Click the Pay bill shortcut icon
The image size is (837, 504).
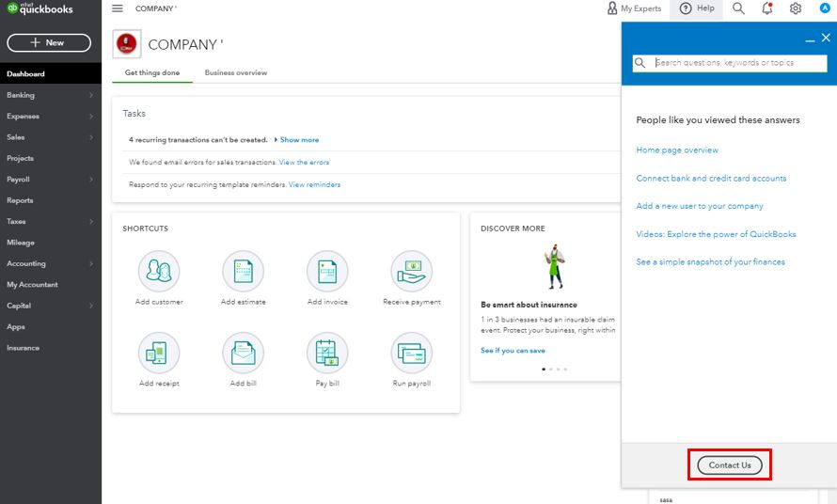pos(327,353)
